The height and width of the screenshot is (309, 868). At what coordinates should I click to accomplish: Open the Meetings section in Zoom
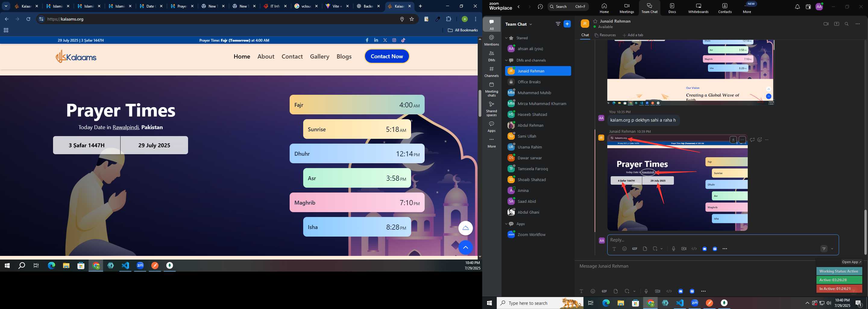[x=627, y=8]
